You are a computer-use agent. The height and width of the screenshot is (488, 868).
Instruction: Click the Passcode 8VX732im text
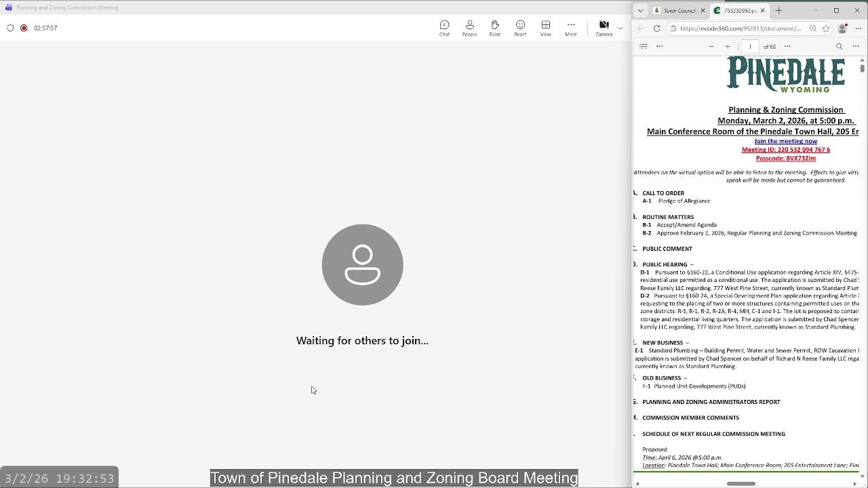tap(786, 158)
